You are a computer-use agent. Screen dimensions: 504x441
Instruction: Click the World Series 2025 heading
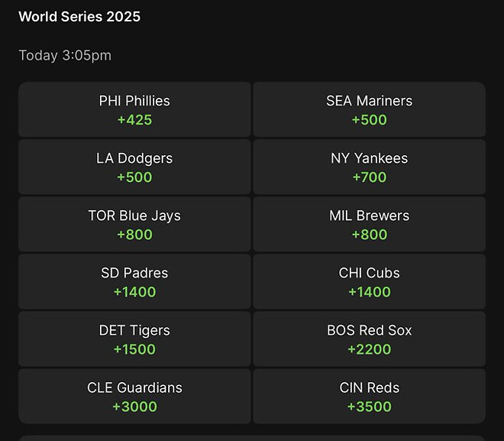(x=79, y=16)
